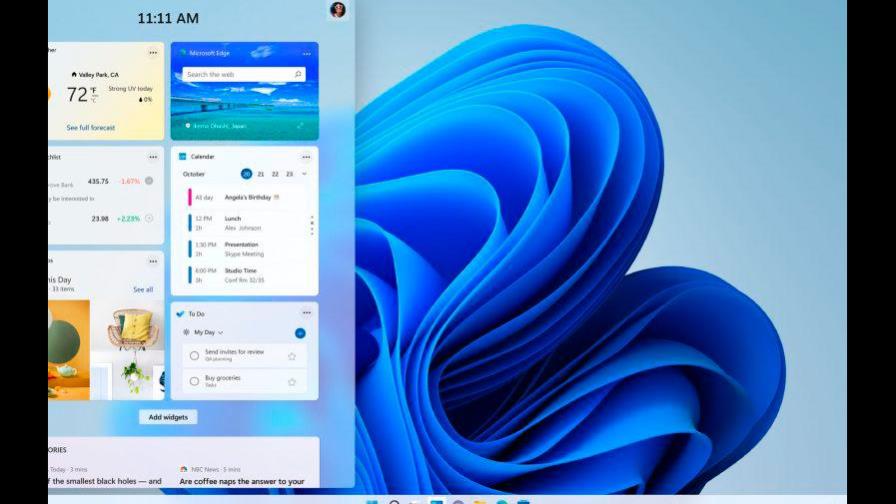Click the 72 degree temperature reading
Screen dimensions: 896x504
[78, 94]
